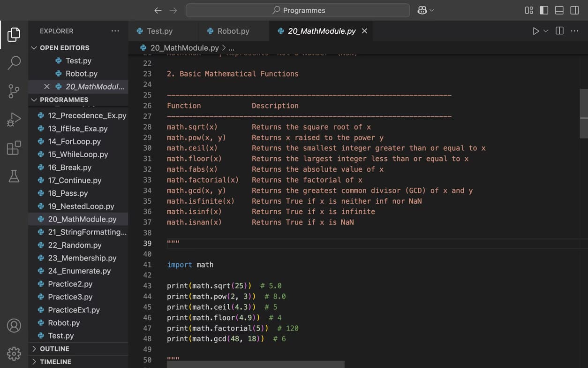
Task: Collapse the OPEN EDITORS section
Action: tap(64, 48)
